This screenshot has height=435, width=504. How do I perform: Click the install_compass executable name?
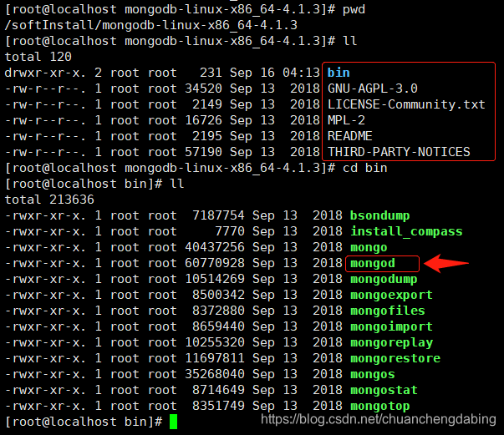click(406, 231)
